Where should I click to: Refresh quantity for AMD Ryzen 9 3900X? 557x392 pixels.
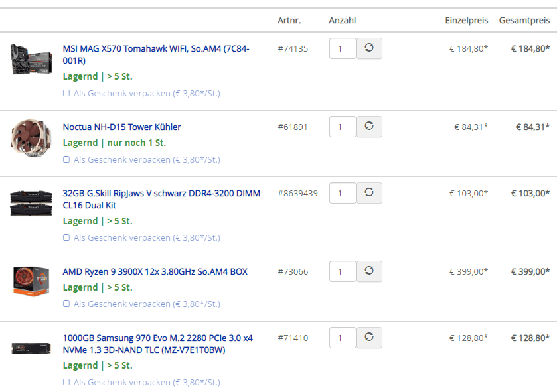click(x=369, y=271)
